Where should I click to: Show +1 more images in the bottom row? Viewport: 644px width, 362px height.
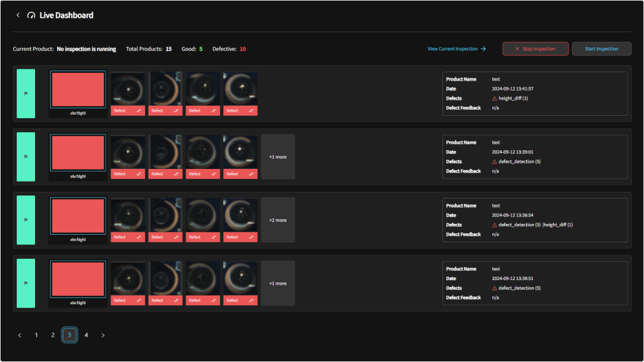[278, 284]
